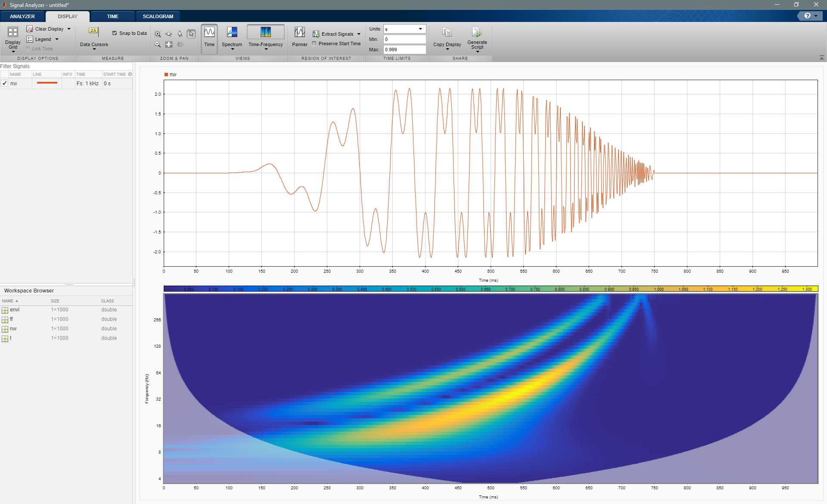Switch to the ANALYZER tab
827x504 pixels.
(x=22, y=16)
